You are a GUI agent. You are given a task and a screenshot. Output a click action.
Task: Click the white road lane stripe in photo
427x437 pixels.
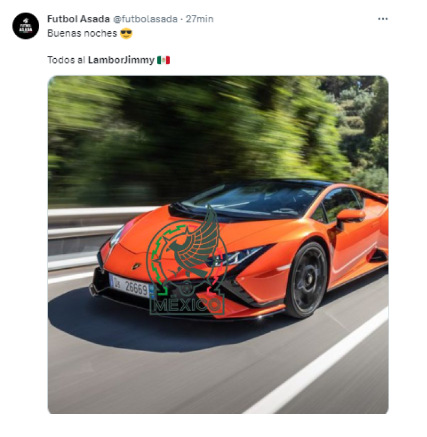(x=317, y=362)
